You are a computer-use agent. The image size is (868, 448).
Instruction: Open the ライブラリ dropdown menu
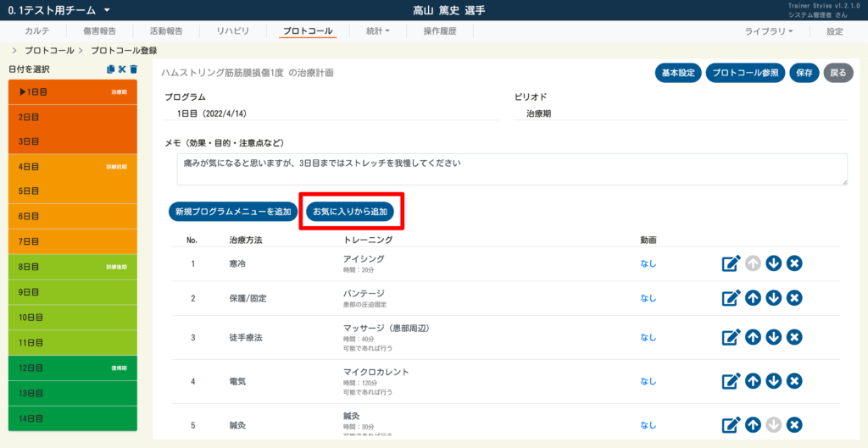(768, 31)
